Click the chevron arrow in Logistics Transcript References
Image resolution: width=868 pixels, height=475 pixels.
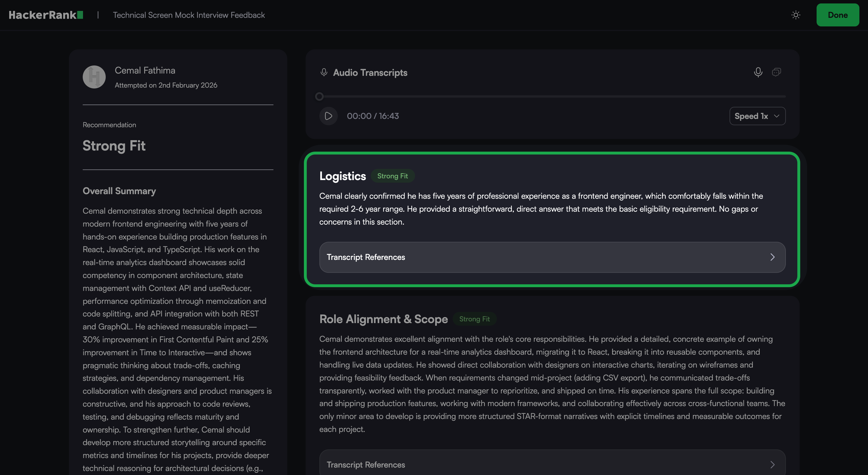pyautogui.click(x=772, y=257)
